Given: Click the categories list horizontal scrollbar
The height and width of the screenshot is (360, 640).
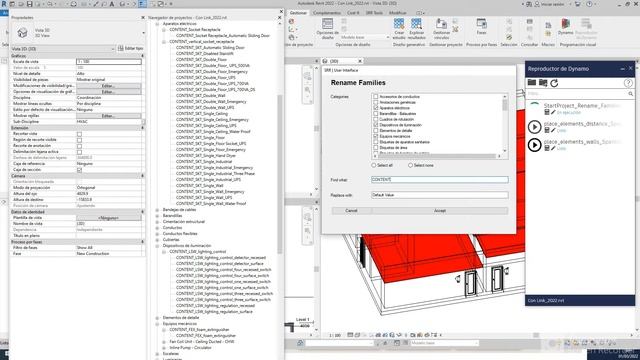Looking at the screenshot, I should coord(436,156).
